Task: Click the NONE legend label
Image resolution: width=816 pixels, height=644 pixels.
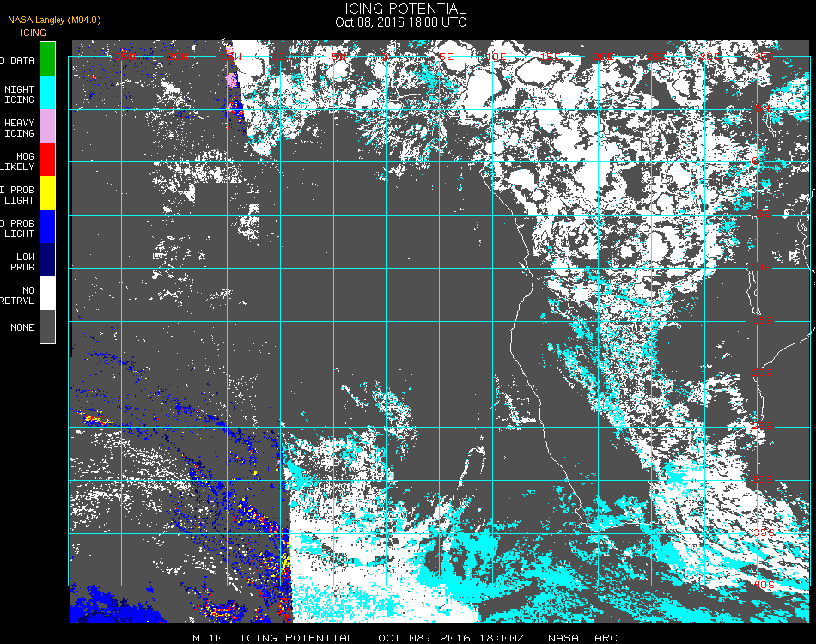Action: (22, 327)
